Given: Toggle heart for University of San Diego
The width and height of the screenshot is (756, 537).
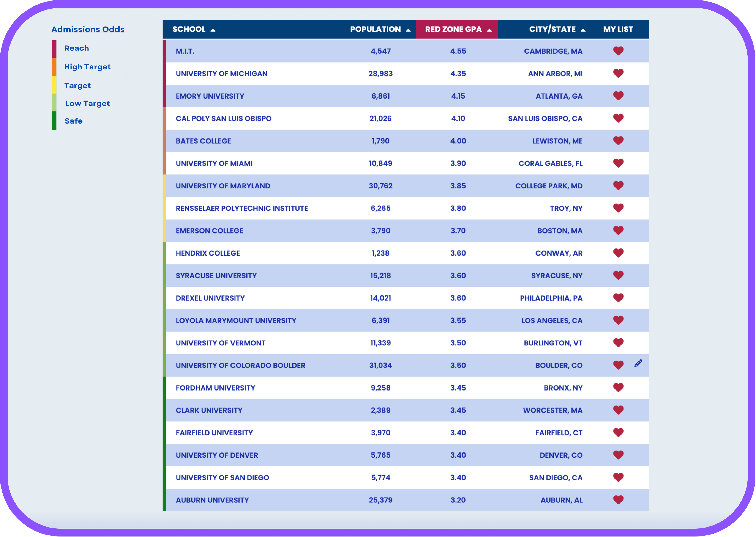Looking at the screenshot, I should (x=618, y=478).
